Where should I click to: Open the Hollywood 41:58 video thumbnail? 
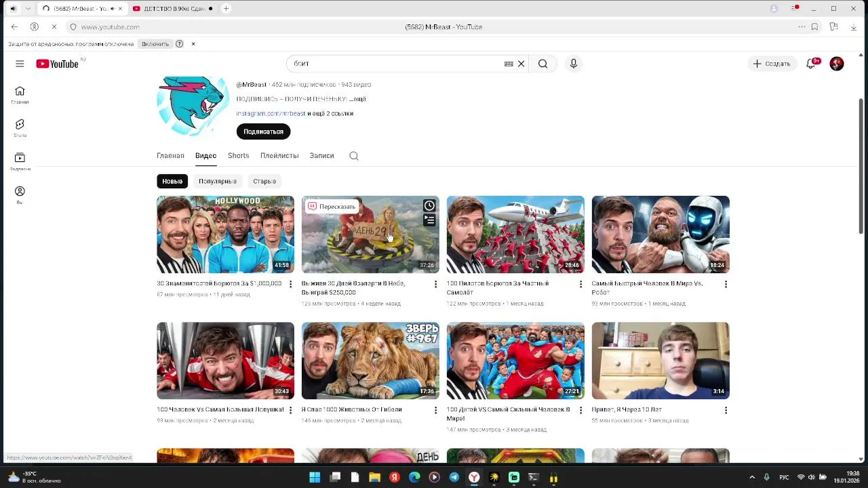(225, 235)
